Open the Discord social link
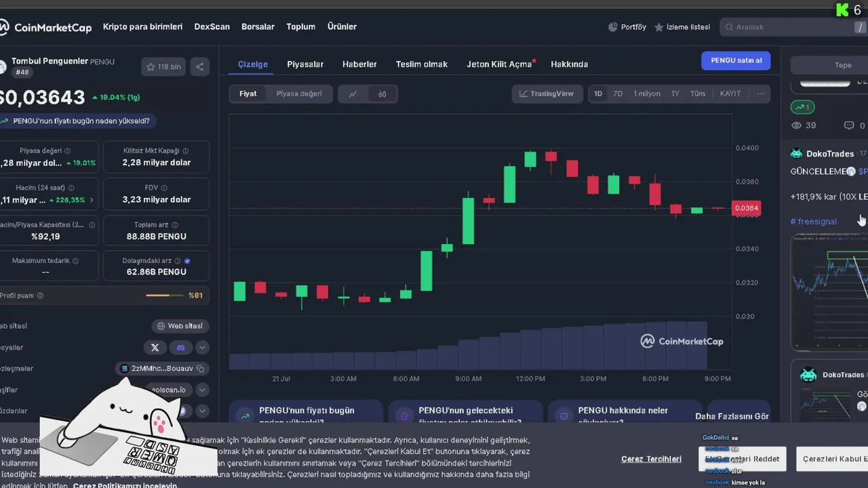Viewport: 868px width, 488px height. coord(180,347)
